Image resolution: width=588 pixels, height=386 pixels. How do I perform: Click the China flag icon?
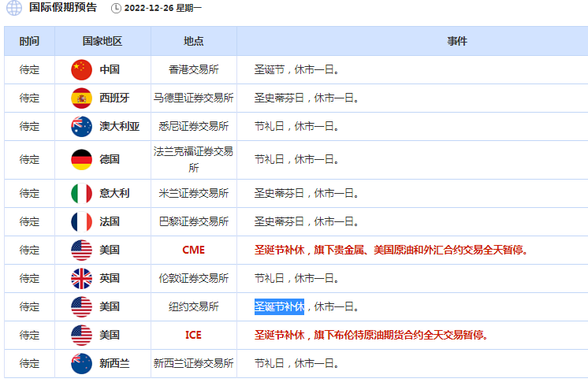tap(82, 69)
